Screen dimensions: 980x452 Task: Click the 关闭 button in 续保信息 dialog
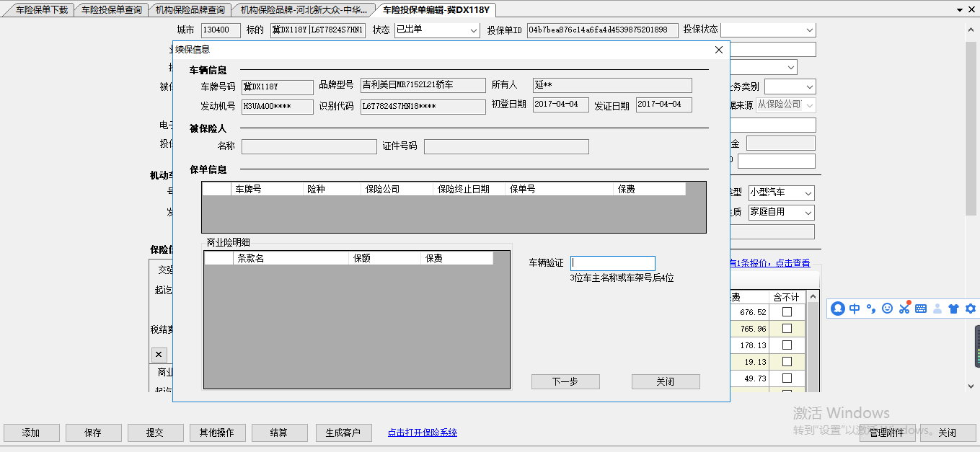[x=666, y=382]
